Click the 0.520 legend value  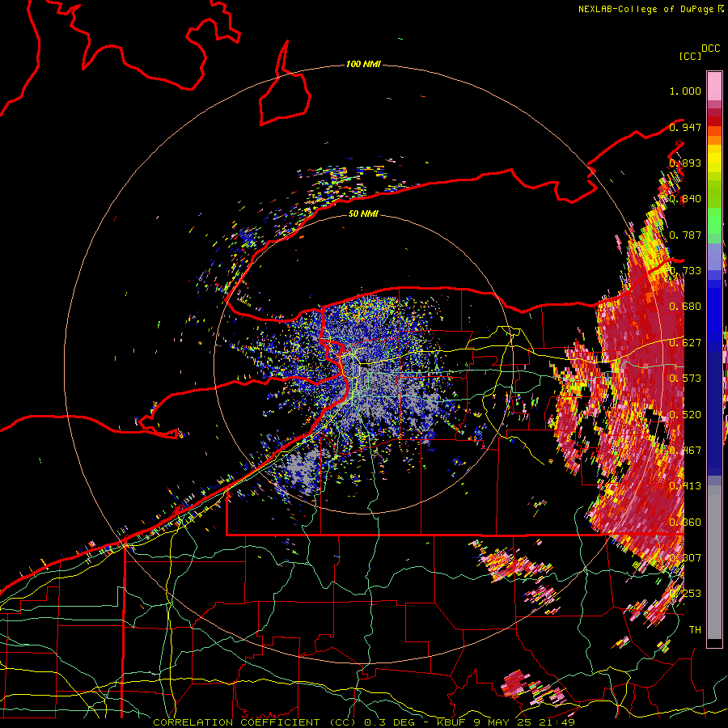(x=685, y=415)
